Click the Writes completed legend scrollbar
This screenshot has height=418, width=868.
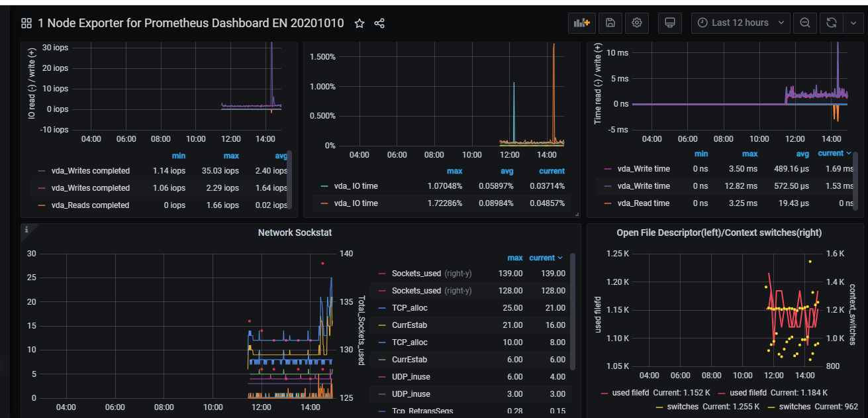pos(289,180)
